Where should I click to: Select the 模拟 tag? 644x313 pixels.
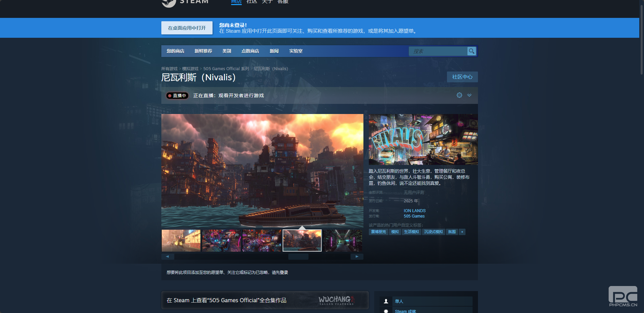tap(395, 232)
